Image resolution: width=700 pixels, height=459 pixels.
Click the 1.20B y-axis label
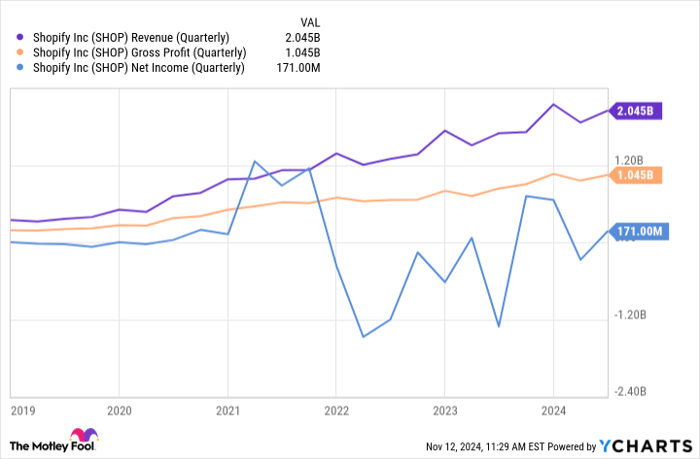[627, 160]
